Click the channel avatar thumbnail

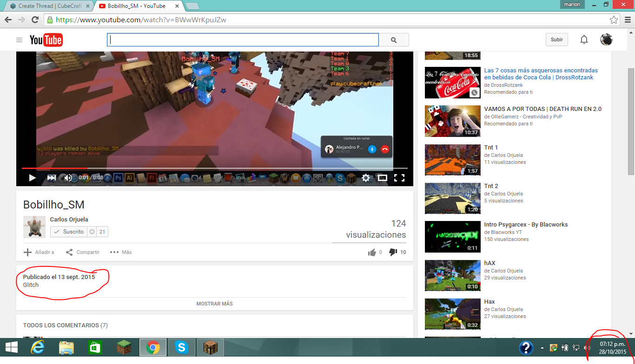34,227
